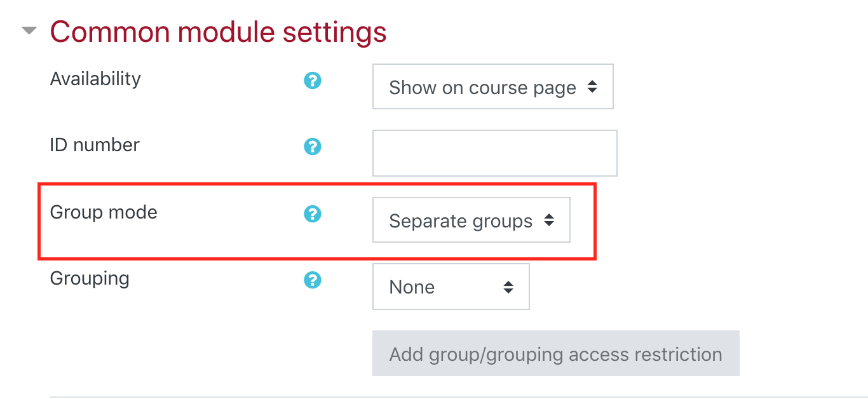The width and height of the screenshot is (868, 399).
Task: Click the Common module settings heading
Action: pyautogui.click(x=219, y=32)
